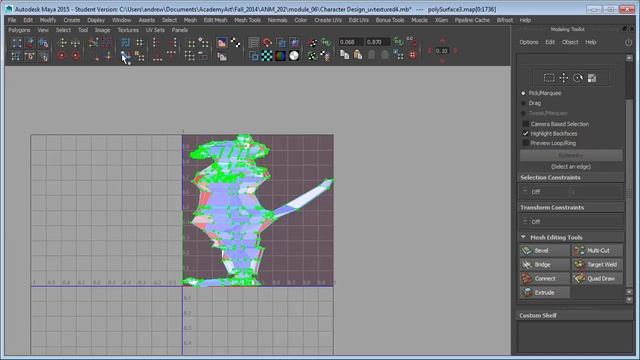Click the Modeling Toolkit scrollbar up arrow
This screenshot has width=640, height=360.
(x=629, y=58)
